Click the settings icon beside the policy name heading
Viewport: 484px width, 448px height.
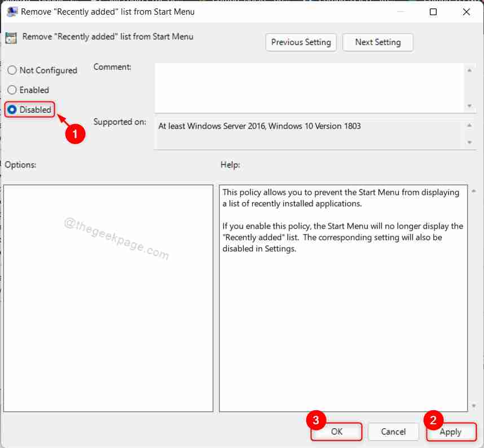(10, 37)
